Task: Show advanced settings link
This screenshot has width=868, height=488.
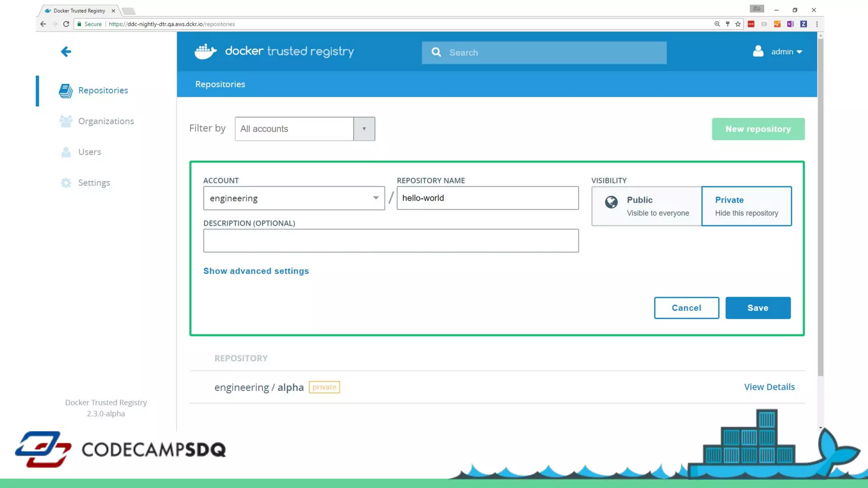Action: pos(256,271)
